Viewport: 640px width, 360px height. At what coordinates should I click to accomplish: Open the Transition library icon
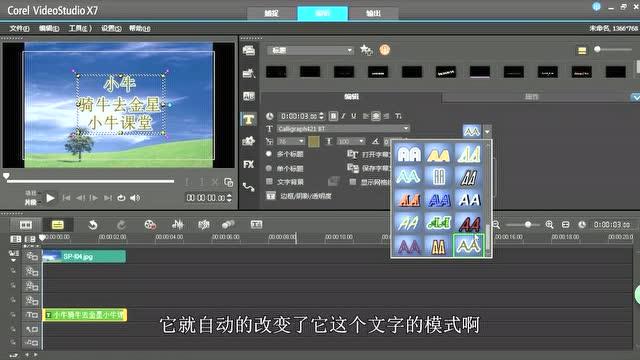click(249, 96)
